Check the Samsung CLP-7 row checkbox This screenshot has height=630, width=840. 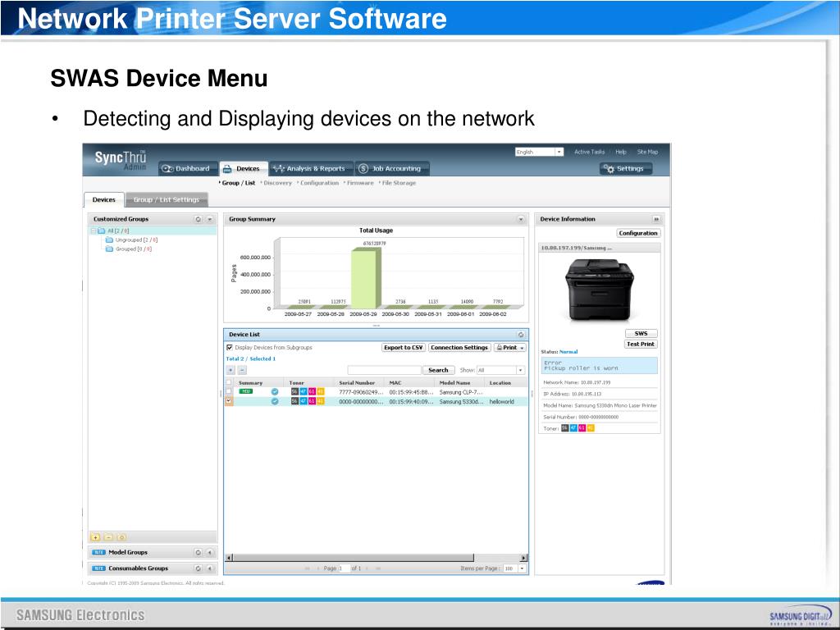[x=229, y=391]
